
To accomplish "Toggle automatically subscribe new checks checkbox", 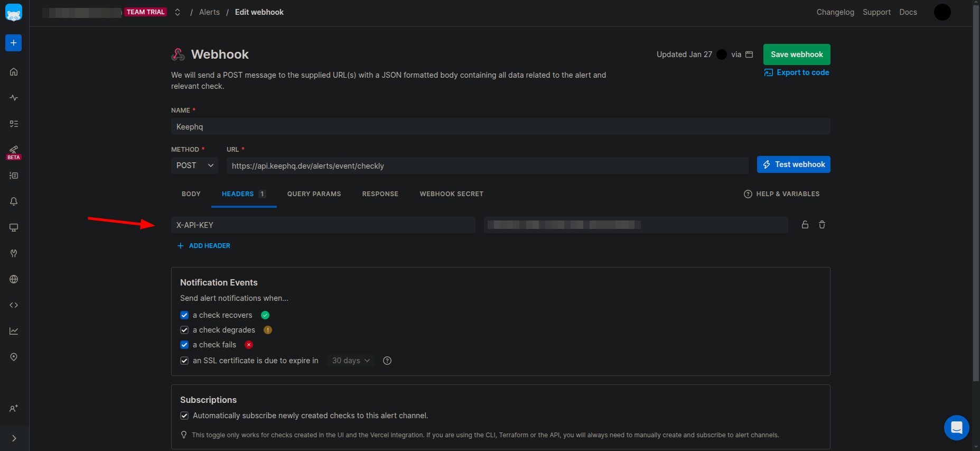I will (184, 416).
